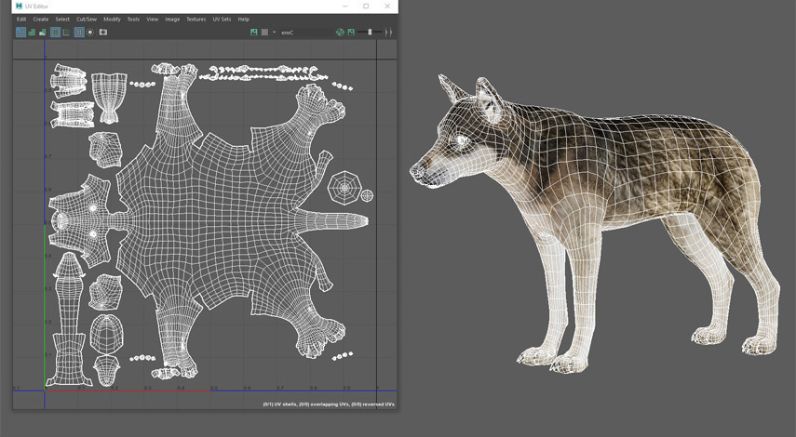Enable wireframe UV display icon
The width and height of the screenshot is (796, 437).
pyautogui.click(x=21, y=32)
